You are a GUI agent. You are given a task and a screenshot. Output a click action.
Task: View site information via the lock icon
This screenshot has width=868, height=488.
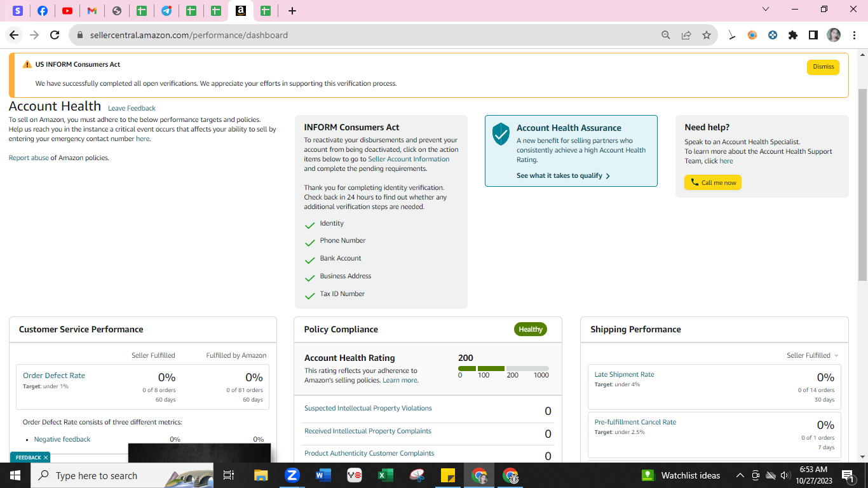[x=80, y=35]
